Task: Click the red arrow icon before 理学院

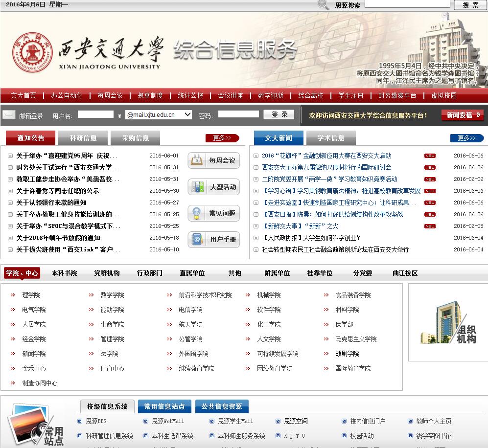Action: [x=13, y=295]
